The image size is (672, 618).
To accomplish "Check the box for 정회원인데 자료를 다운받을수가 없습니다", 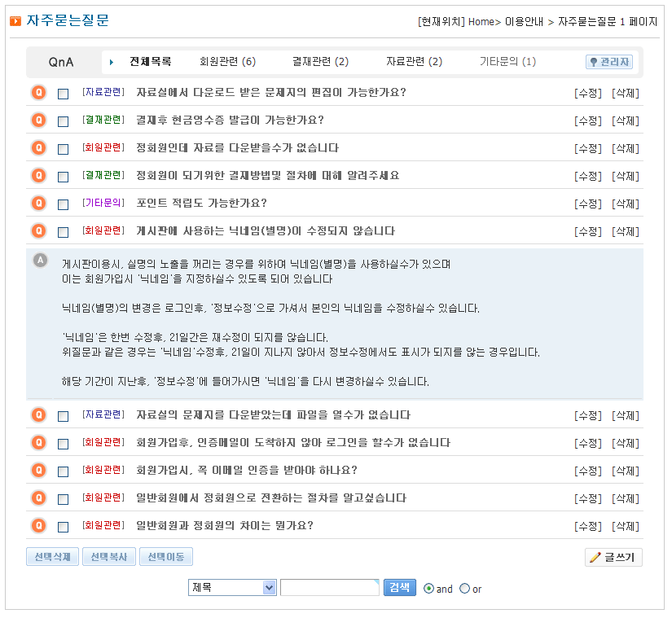I will [x=64, y=149].
